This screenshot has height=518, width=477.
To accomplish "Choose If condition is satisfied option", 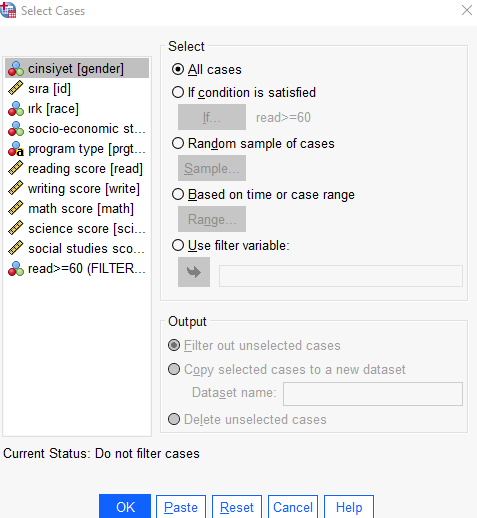I will click(178, 92).
